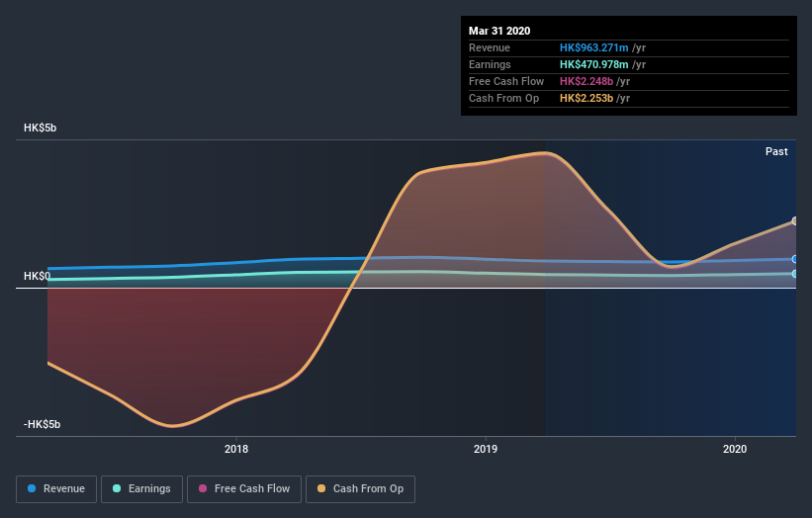Click the Revenue row label in tooltip
The height and width of the screenshot is (518, 812).
tap(490, 47)
